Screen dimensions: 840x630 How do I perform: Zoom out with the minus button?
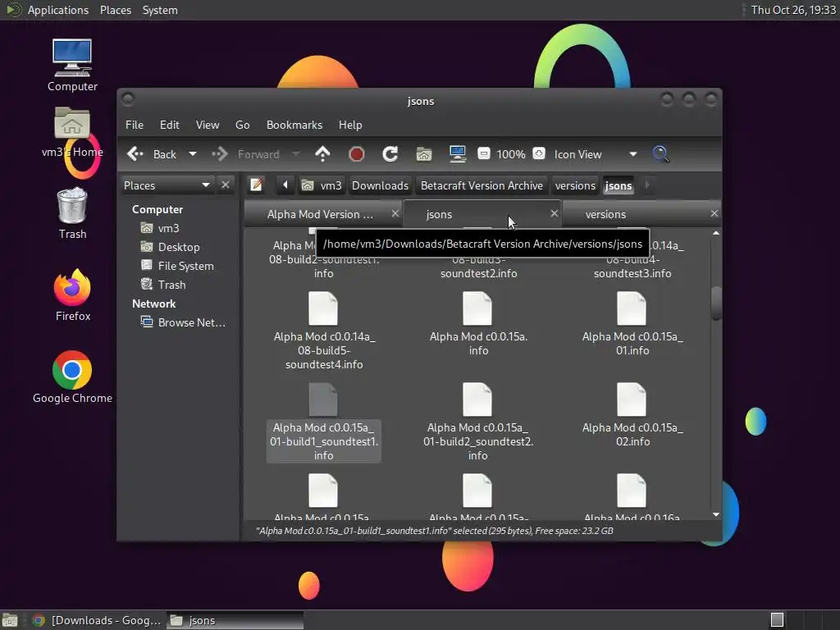tap(484, 153)
